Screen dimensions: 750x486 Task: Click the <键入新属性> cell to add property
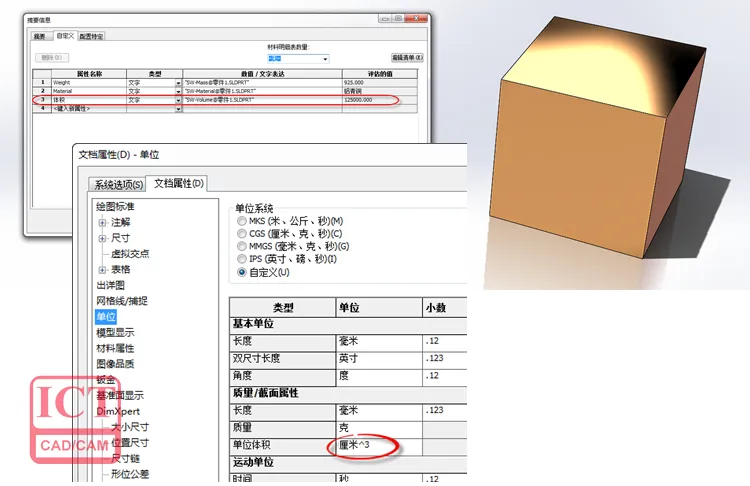(89, 109)
